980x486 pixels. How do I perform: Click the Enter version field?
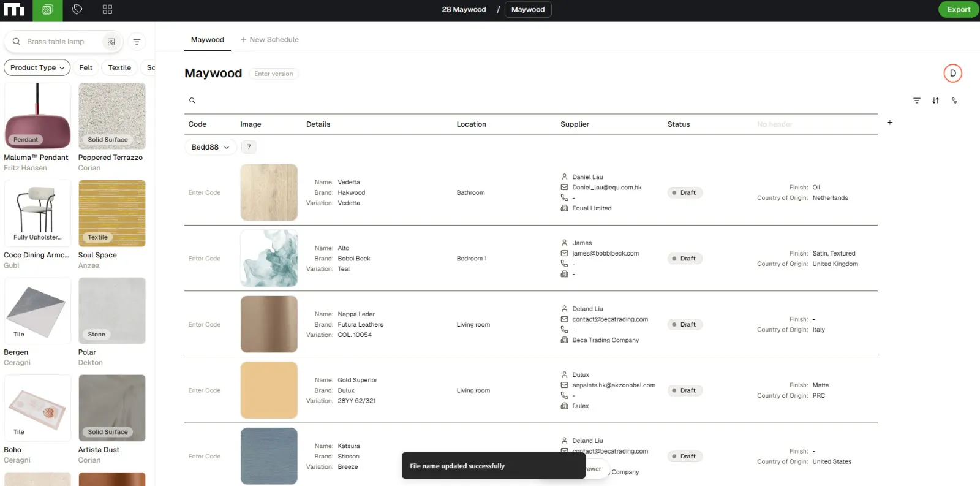(273, 74)
